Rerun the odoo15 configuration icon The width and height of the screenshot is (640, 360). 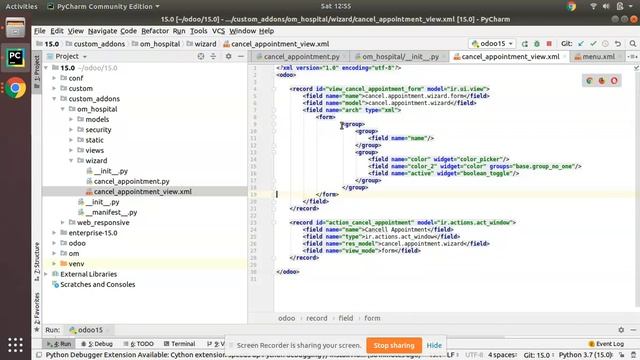pyautogui.click(x=525, y=44)
